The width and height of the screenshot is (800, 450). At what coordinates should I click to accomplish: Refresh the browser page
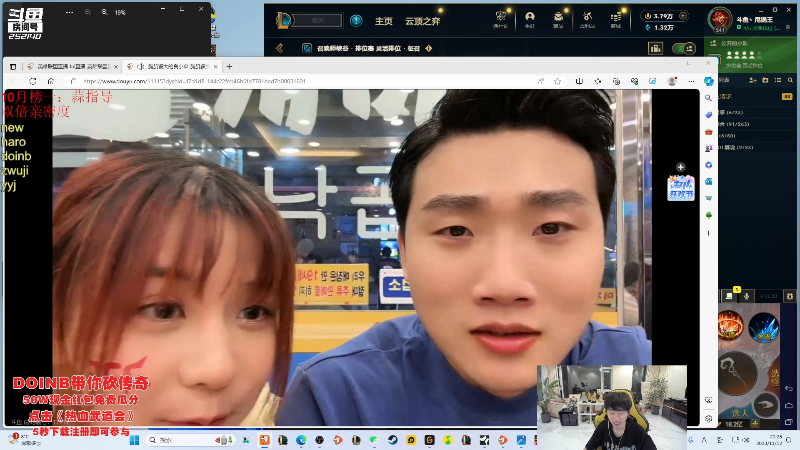pyautogui.click(x=33, y=81)
